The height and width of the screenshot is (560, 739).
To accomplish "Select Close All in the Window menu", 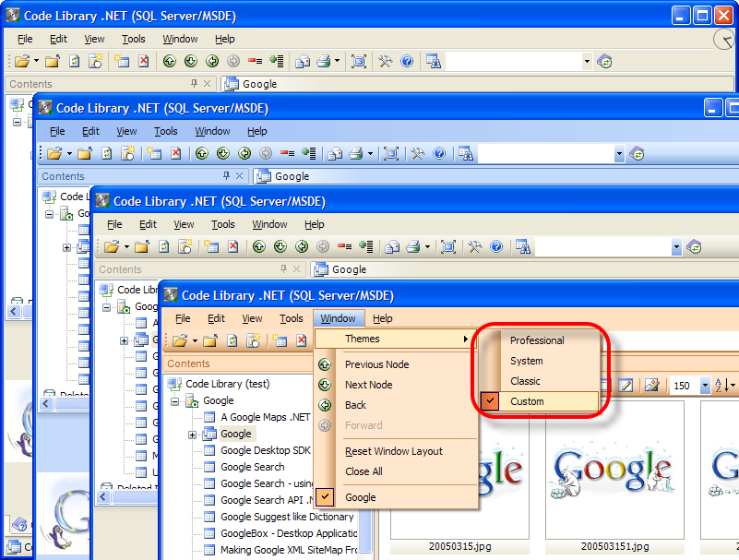I will click(396, 471).
